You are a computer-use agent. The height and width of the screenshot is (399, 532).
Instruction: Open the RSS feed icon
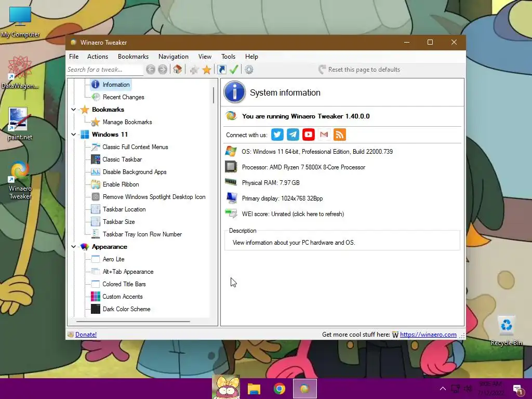point(340,135)
